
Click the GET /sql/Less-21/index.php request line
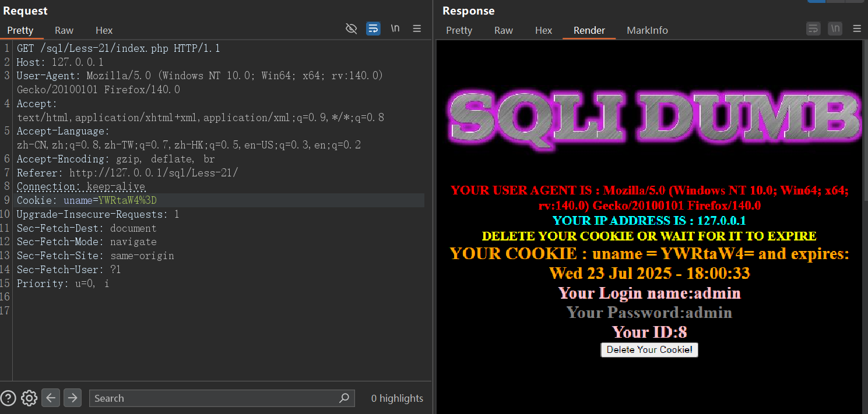(x=118, y=48)
